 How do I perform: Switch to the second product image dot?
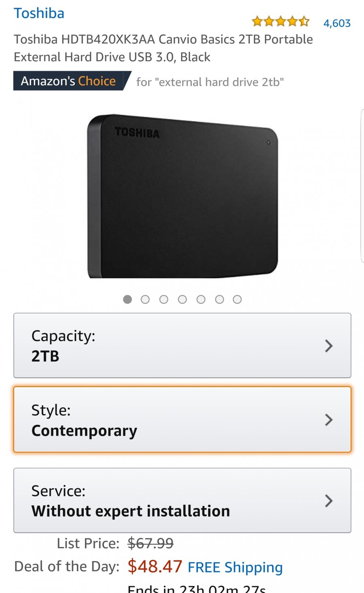[x=145, y=299]
